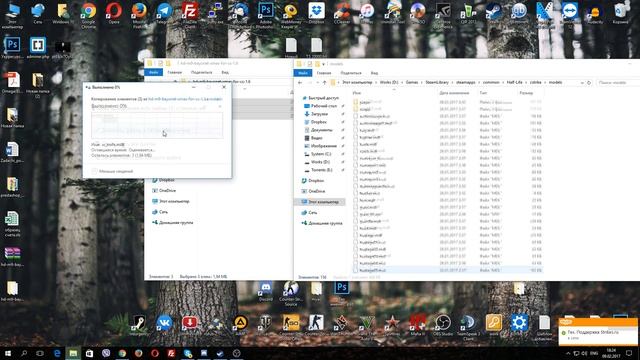Open Поделиться tab in models window
Screen dimensions: 640x360
tap(351, 73)
